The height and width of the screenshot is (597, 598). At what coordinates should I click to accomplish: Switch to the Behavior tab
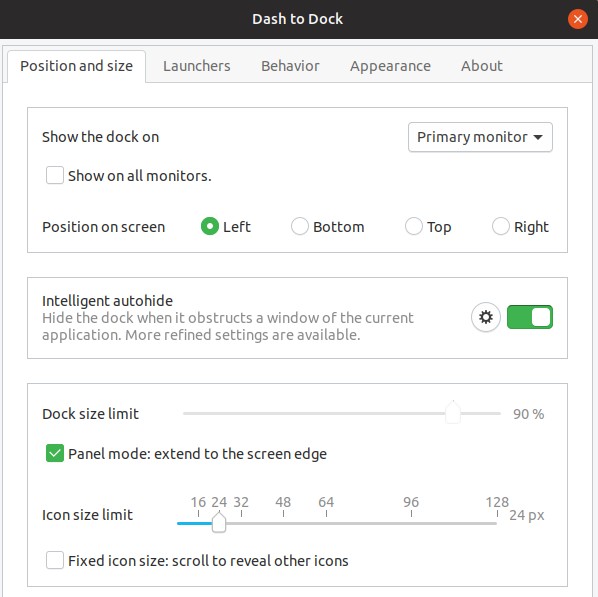pos(290,66)
